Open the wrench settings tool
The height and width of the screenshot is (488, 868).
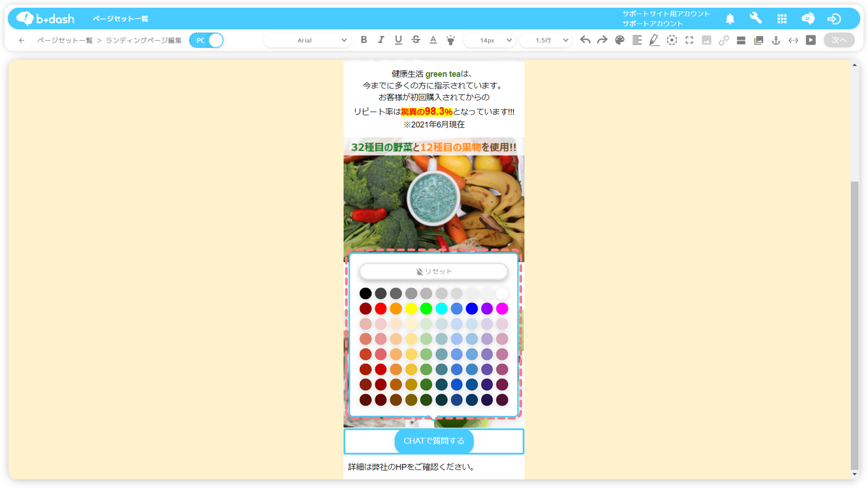pos(756,19)
